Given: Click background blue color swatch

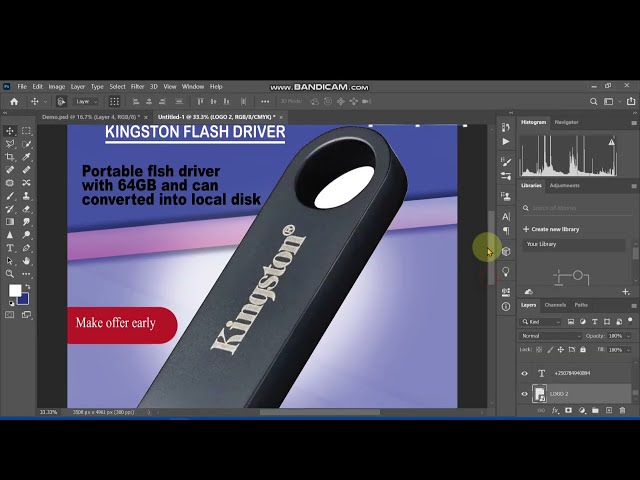Looking at the screenshot, I should [23, 301].
